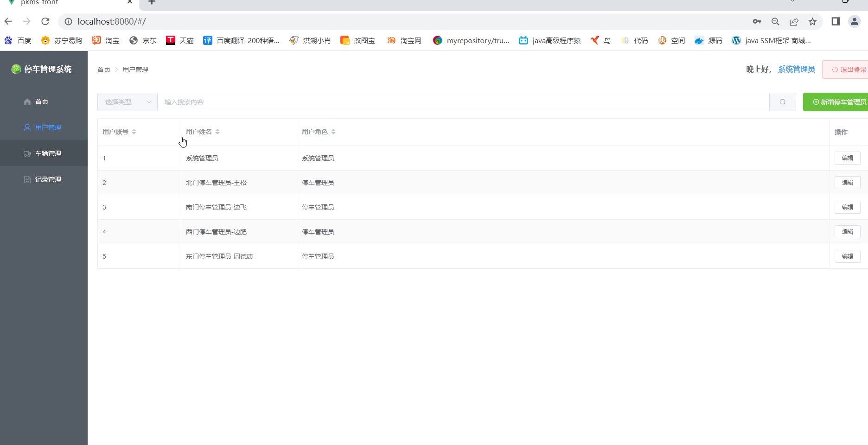Open 记录管理 in the sidebar
Image resolution: width=868 pixels, height=445 pixels.
point(44,179)
